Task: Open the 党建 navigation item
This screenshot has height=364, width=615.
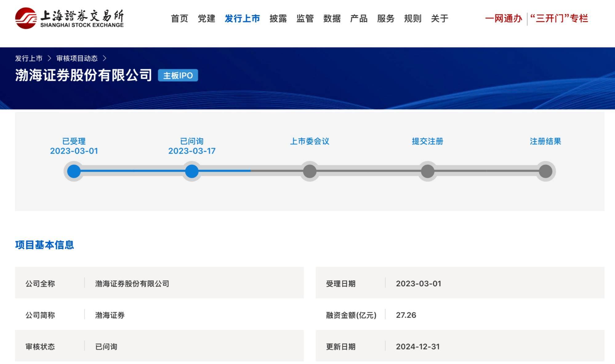Action: click(206, 18)
